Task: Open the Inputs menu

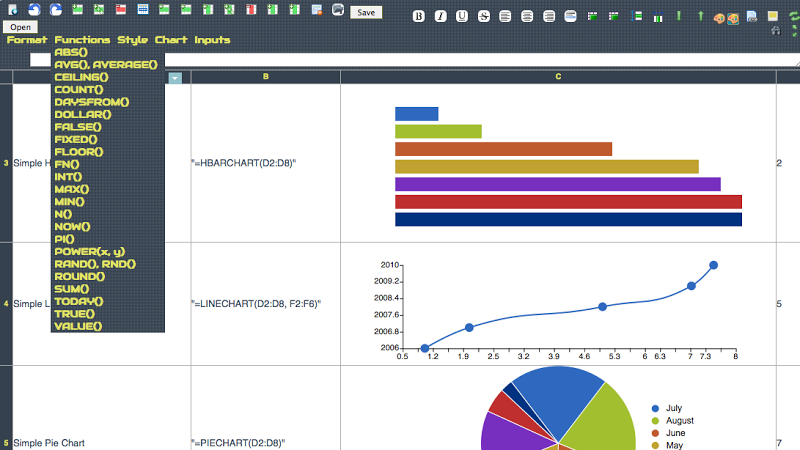Action: click(212, 40)
